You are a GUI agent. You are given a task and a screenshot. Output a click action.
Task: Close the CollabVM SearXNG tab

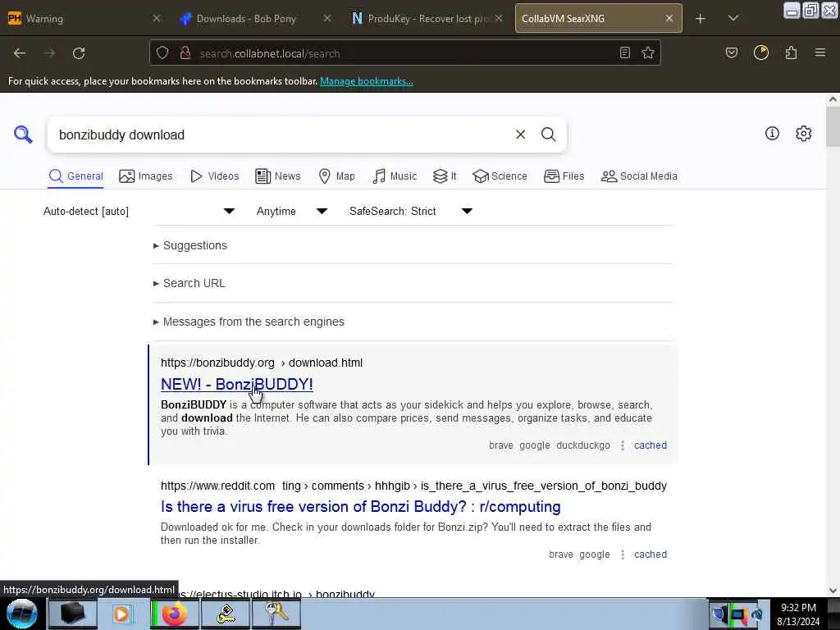669,18
